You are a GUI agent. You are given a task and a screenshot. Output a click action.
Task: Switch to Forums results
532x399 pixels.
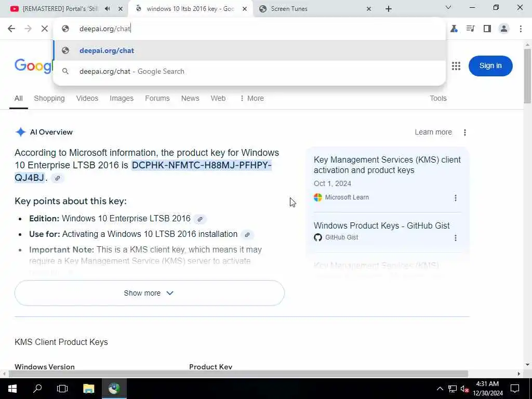157,98
